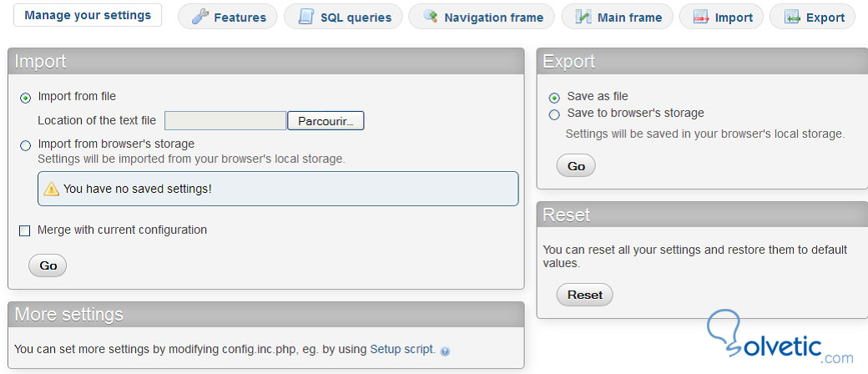Click the Import tab icon
The image size is (868, 374).
[x=701, y=17]
